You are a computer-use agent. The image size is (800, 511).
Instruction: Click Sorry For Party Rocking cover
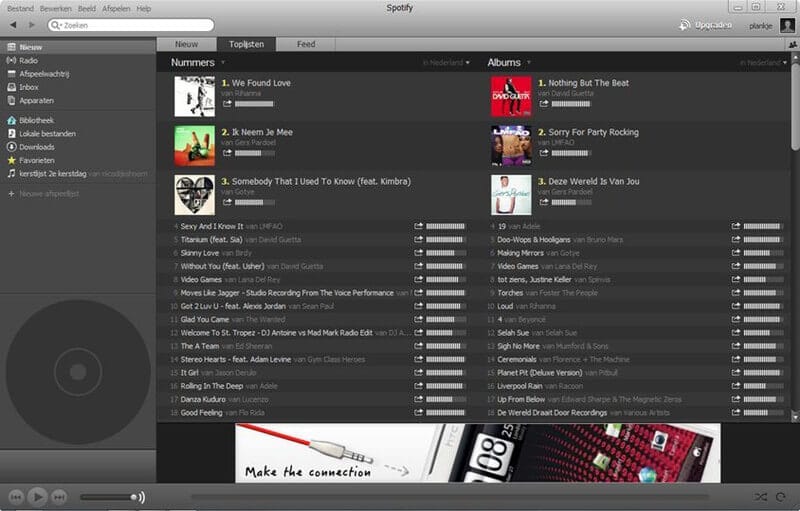pyautogui.click(x=511, y=146)
